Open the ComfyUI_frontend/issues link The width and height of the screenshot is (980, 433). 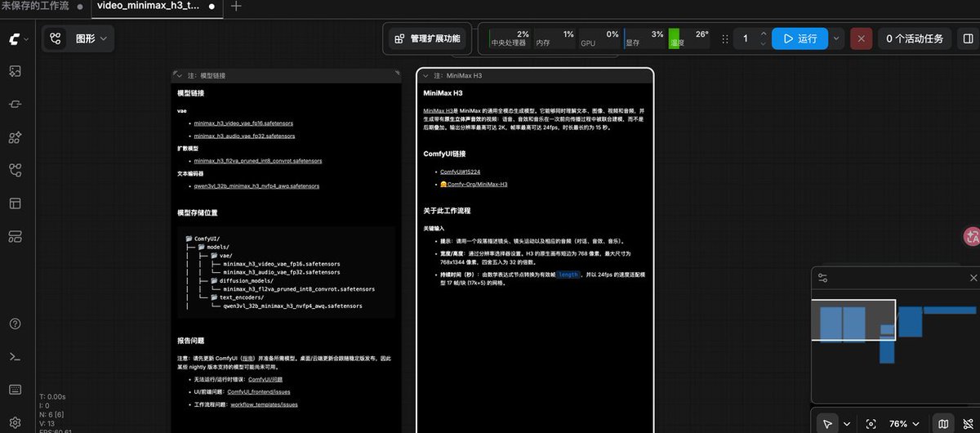(x=258, y=392)
